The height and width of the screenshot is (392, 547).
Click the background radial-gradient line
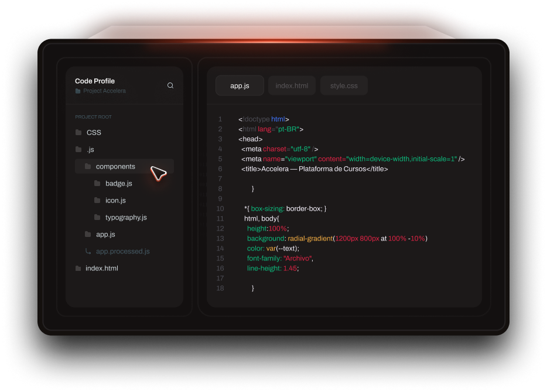(337, 239)
